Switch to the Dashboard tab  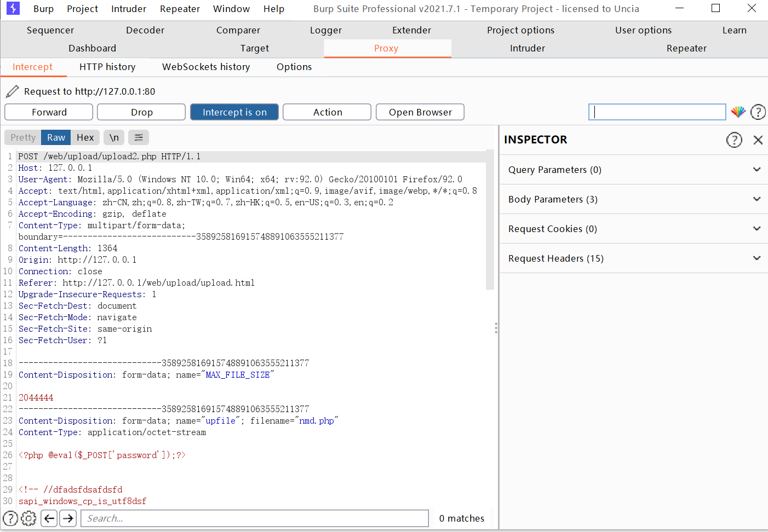(92, 48)
